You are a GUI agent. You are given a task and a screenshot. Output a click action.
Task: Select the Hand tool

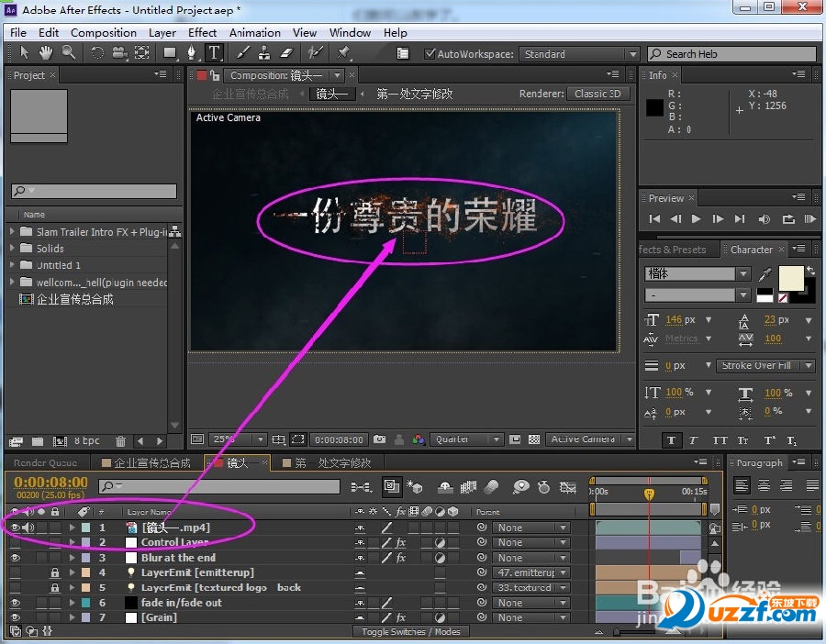[46, 52]
